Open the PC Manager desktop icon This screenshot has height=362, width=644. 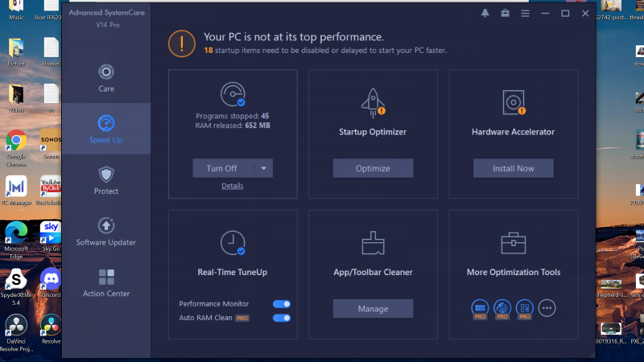coord(16,191)
